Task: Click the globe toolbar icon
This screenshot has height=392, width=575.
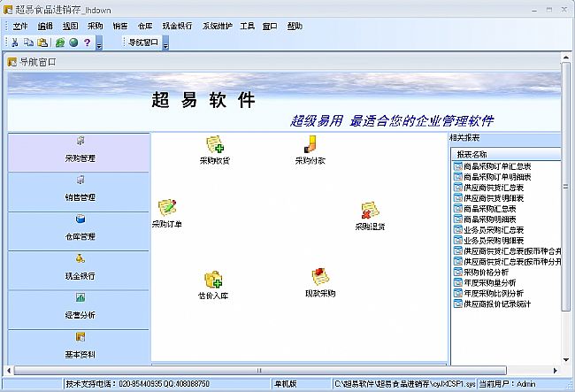Action: coord(73,42)
